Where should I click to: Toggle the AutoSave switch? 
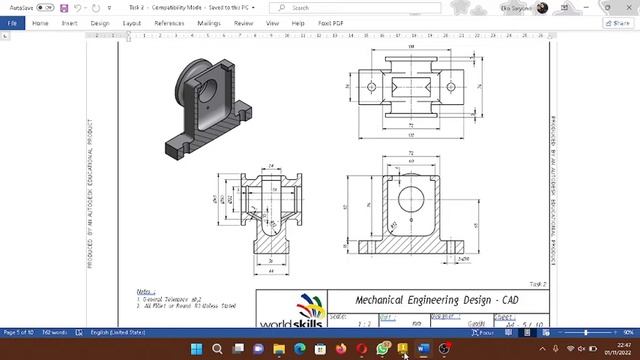point(45,8)
